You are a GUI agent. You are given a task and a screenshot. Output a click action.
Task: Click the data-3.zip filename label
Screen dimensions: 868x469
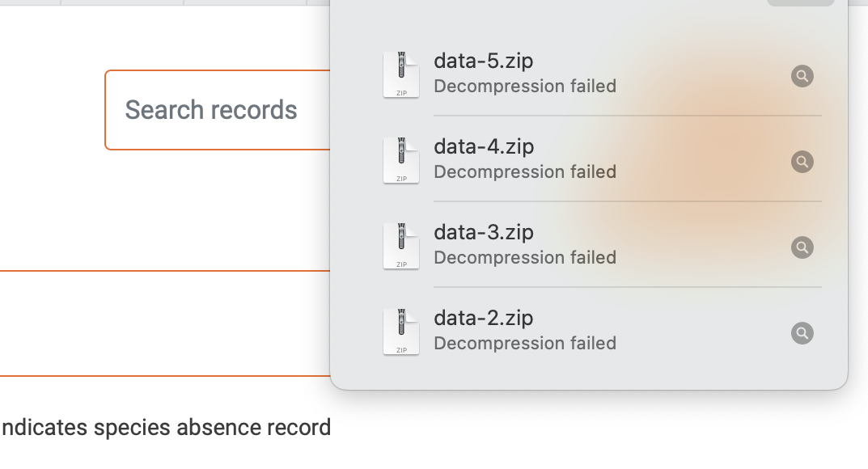[484, 232]
